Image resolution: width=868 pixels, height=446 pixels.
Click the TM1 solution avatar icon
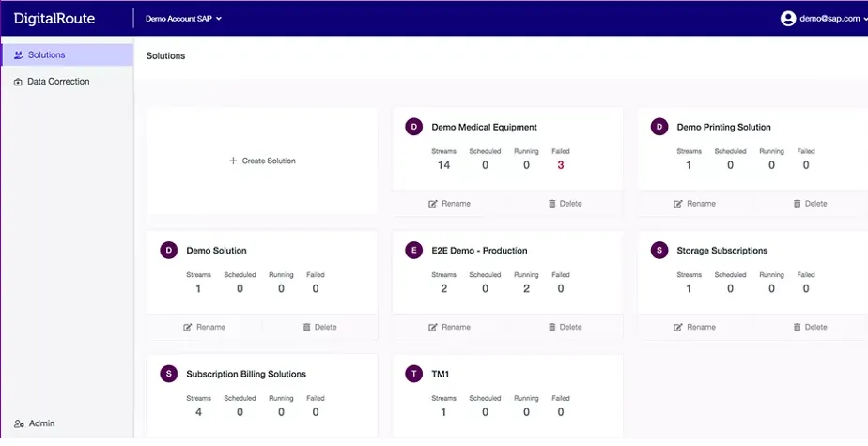[413, 374]
